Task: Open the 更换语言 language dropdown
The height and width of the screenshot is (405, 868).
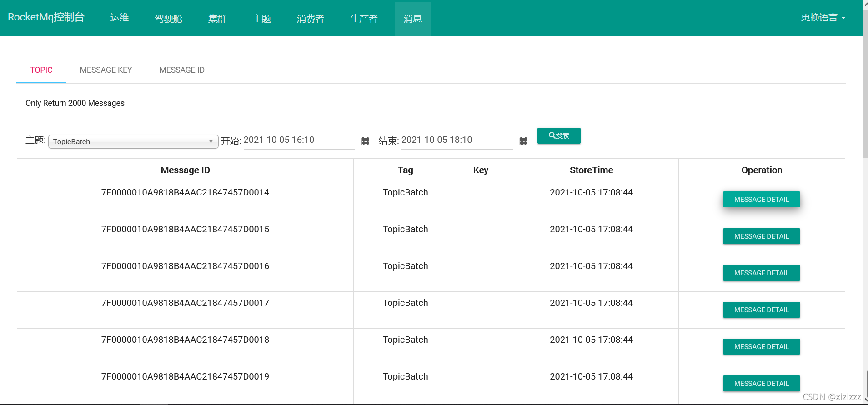Action: pyautogui.click(x=823, y=18)
